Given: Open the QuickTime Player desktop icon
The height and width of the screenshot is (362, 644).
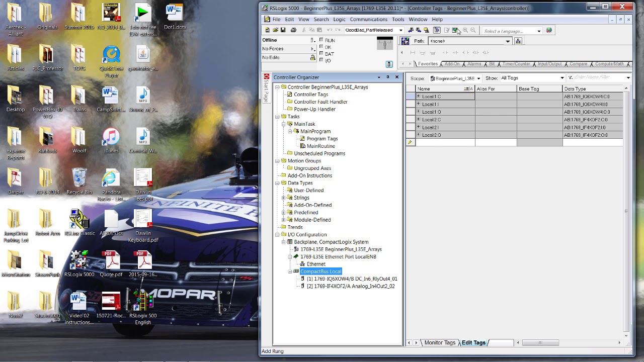Looking at the screenshot, I should point(111,61).
